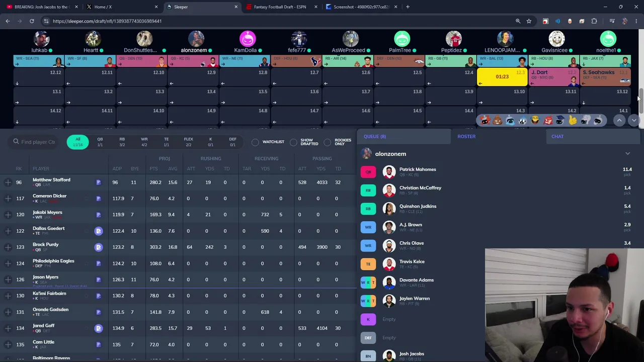Select KamDolla's pink avatar on draft board
This screenshot has width=644, height=362.
248,39
